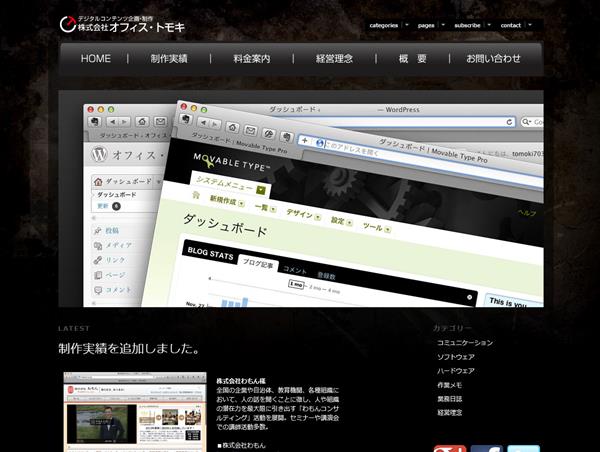Screen dimensions: 600x452
Task: Expand the システムメニュー dropdown in Movable Type
Action: [x=261, y=190]
